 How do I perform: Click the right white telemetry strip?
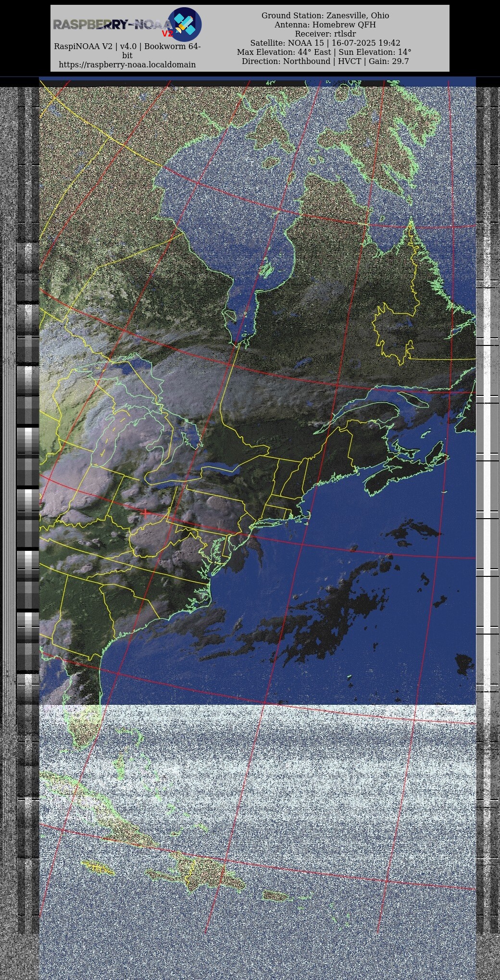click(x=487, y=481)
